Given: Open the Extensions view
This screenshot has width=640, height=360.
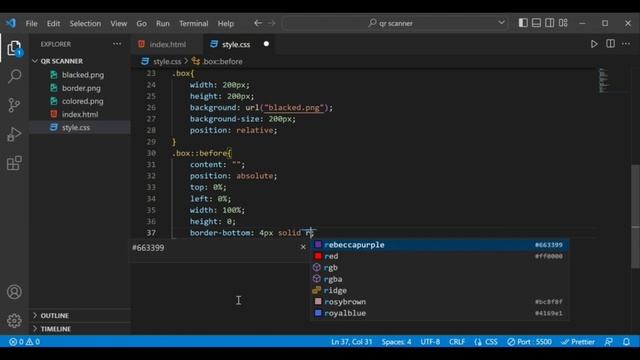Looking at the screenshot, I should (x=14, y=163).
